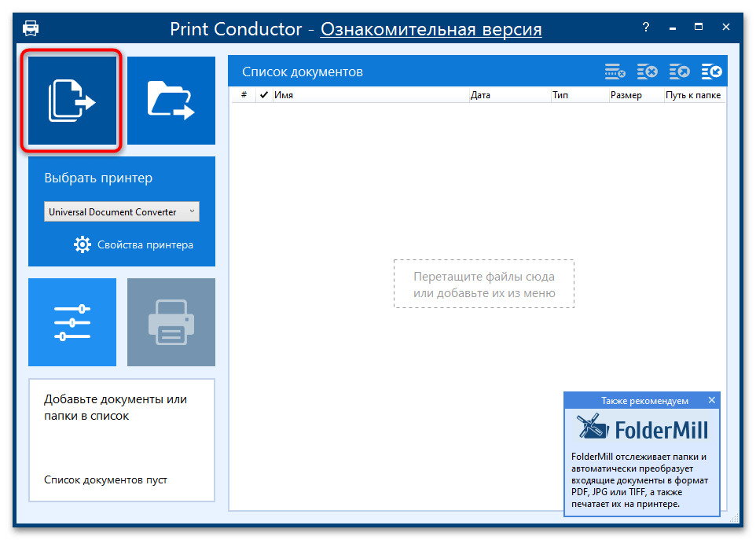Open the settings sliders tile
The height and width of the screenshot is (540, 756).
(x=72, y=322)
